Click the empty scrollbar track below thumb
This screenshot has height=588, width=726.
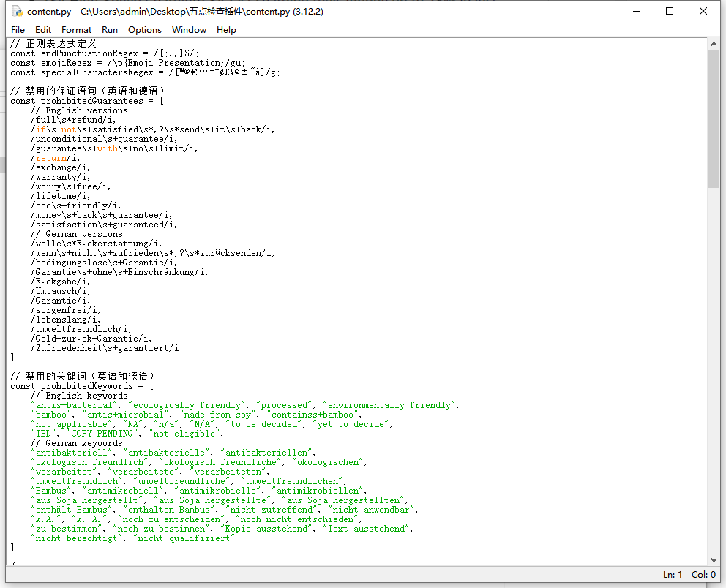(x=714, y=366)
